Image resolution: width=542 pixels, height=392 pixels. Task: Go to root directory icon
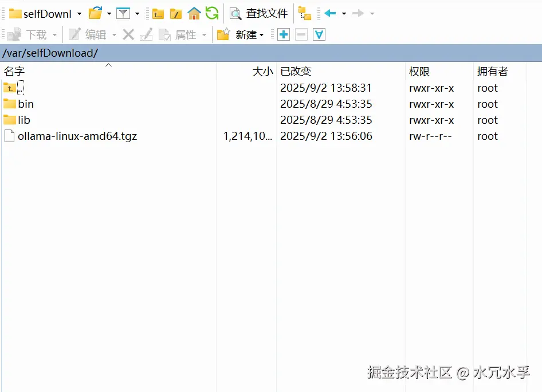click(175, 14)
